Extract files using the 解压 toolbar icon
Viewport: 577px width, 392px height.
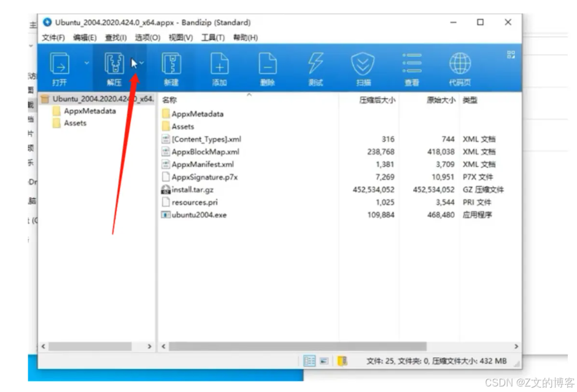pos(114,69)
